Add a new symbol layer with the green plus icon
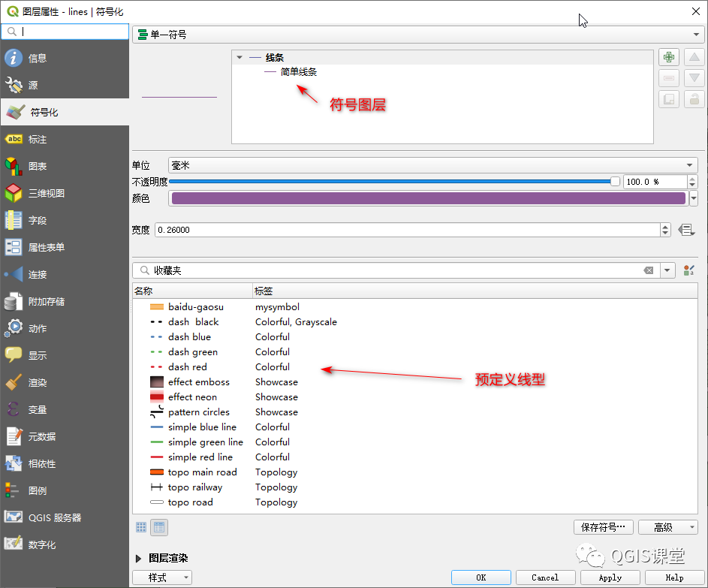Image resolution: width=708 pixels, height=588 pixels. click(668, 57)
